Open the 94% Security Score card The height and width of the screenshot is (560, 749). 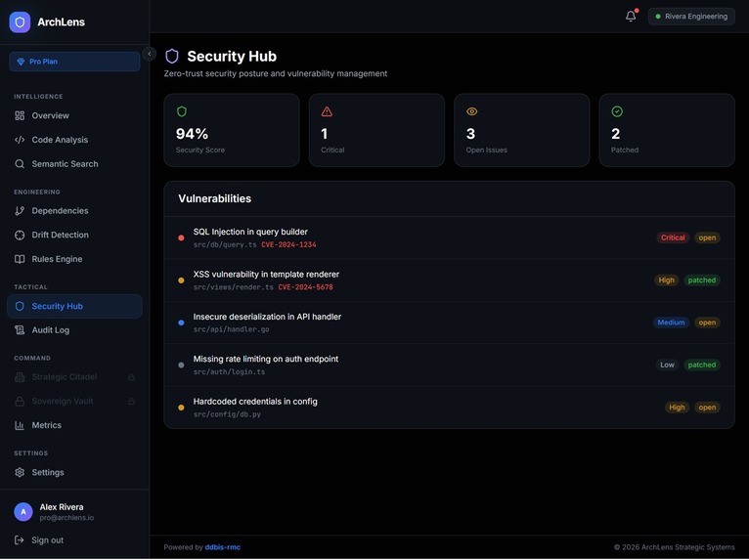point(232,130)
